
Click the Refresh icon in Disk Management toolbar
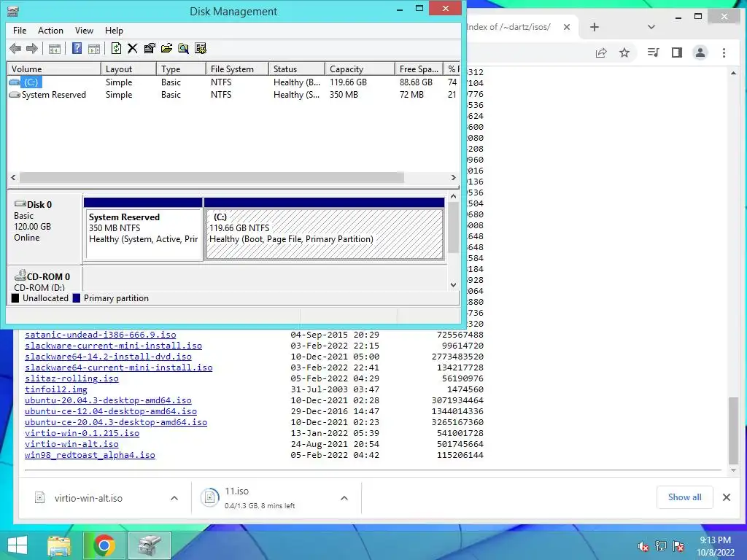116,49
